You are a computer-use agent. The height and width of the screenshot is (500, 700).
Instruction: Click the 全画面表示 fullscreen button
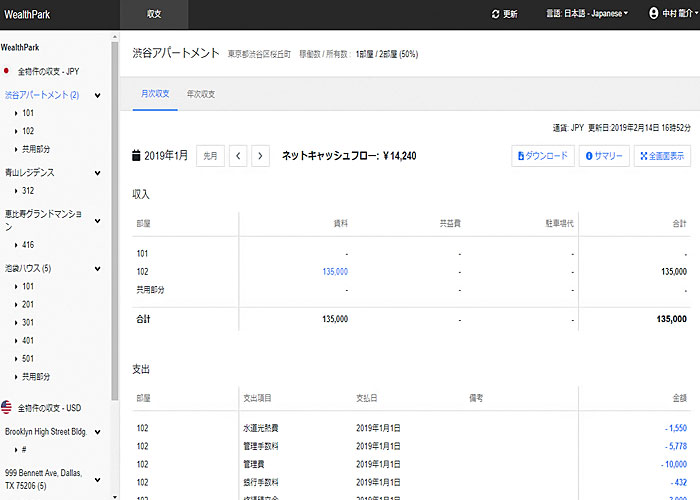661,156
